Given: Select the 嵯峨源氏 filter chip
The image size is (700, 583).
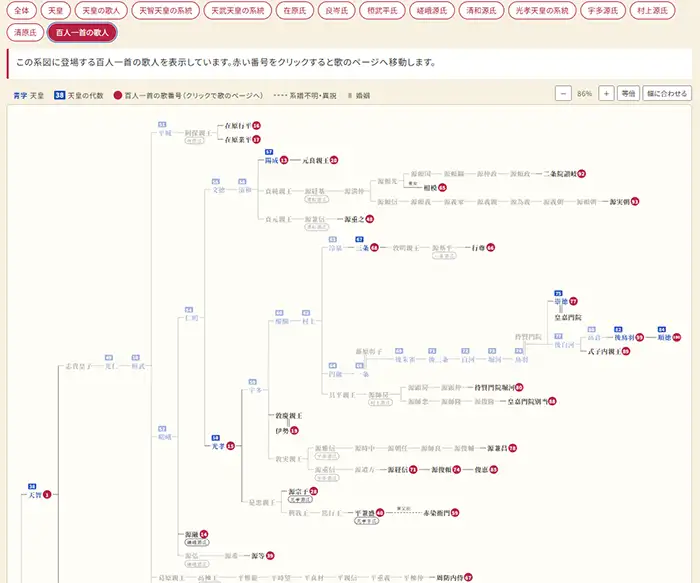Looking at the screenshot, I should (x=432, y=10).
